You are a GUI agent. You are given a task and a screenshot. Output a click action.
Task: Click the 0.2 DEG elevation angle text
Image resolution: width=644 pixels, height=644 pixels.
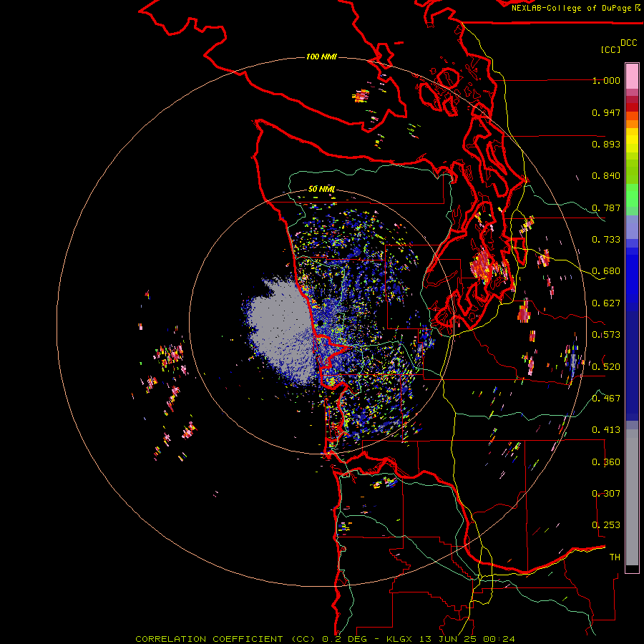(345, 639)
